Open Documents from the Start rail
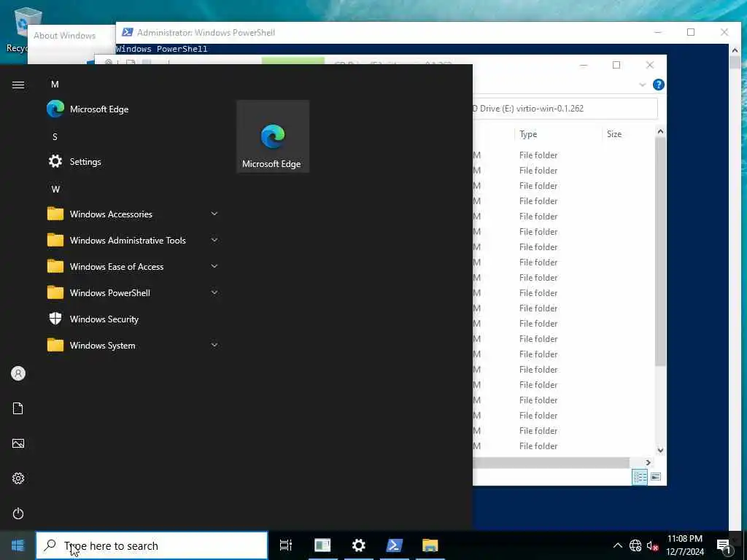The height and width of the screenshot is (560, 747). pos(18,408)
